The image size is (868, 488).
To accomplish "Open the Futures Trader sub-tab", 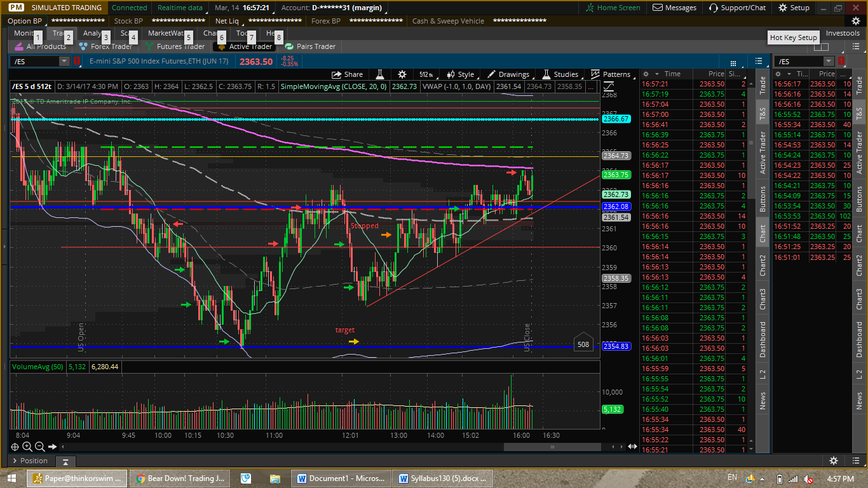I will [x=175, y=46].
